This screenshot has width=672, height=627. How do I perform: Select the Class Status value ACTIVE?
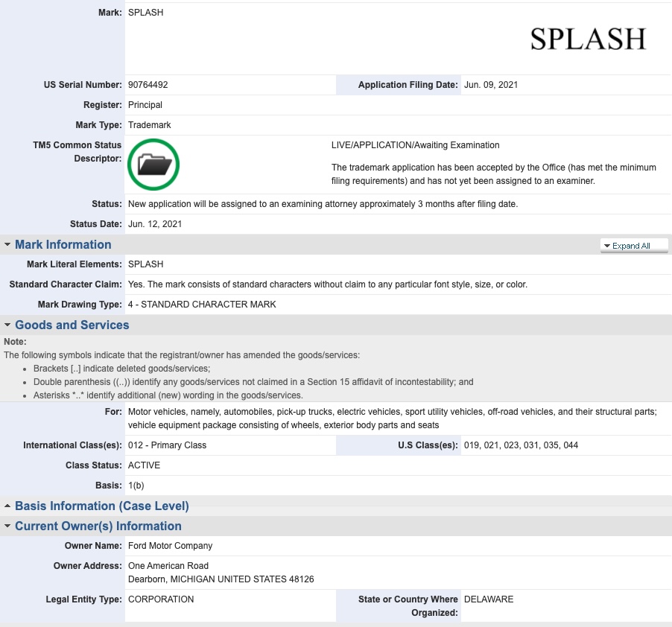tap(144, 465)
